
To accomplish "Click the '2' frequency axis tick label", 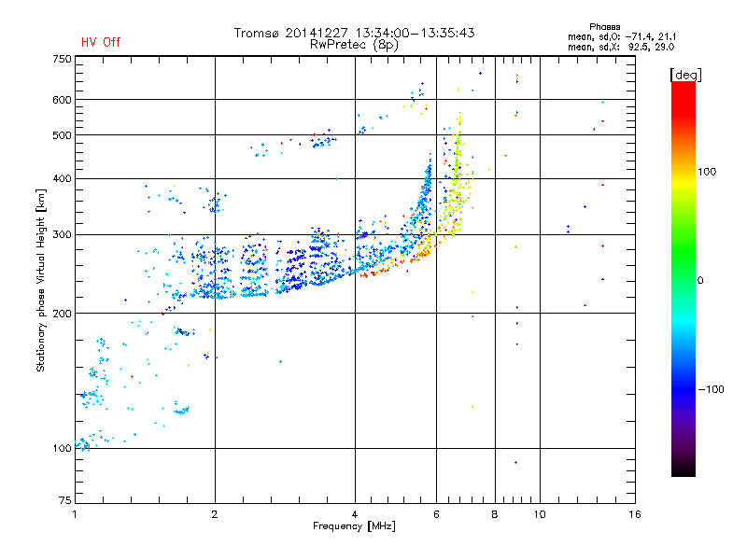I will tap(215, 514).
